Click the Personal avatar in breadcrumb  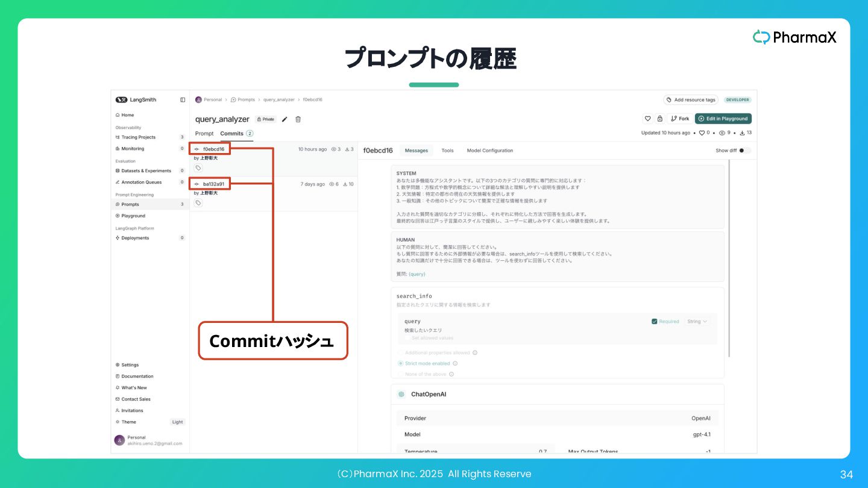click(198, 99)
